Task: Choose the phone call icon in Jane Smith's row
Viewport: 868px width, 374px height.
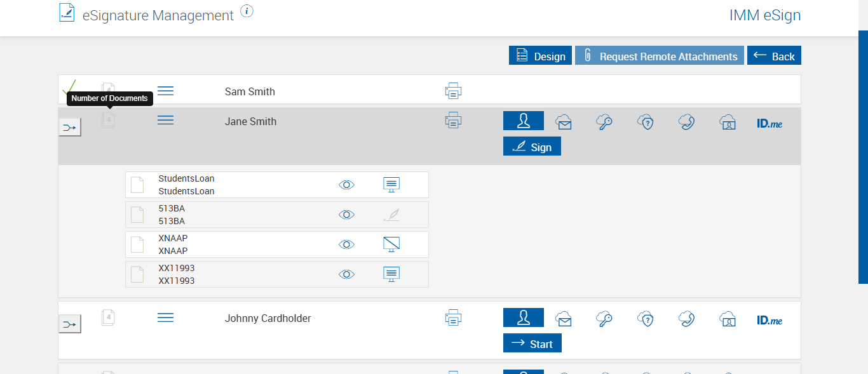Action: point(686,122)
